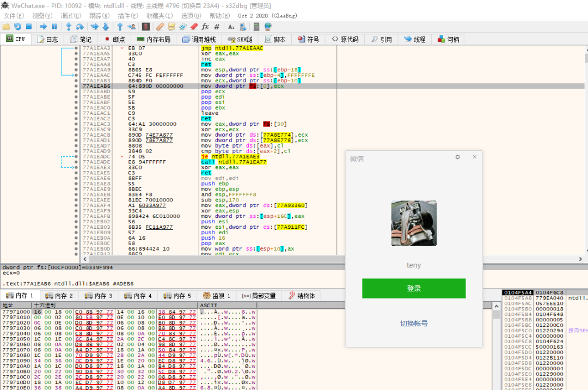The height and width of the screenshot is (390, 588).
Task: Select the 局部变量 locals tab
Action: tap(259, 296)
